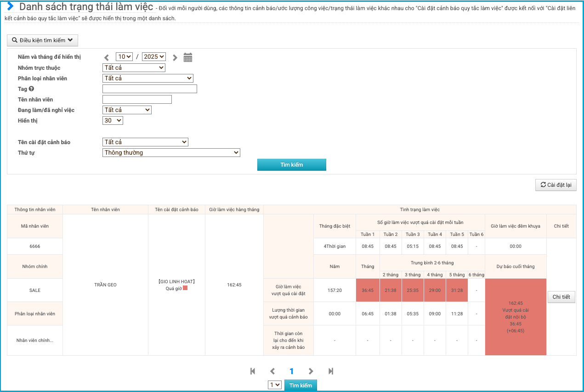Open the Thứ tự sort order dropdown
The height and width of the screenshot is (392, 584).
coord(171,153)
